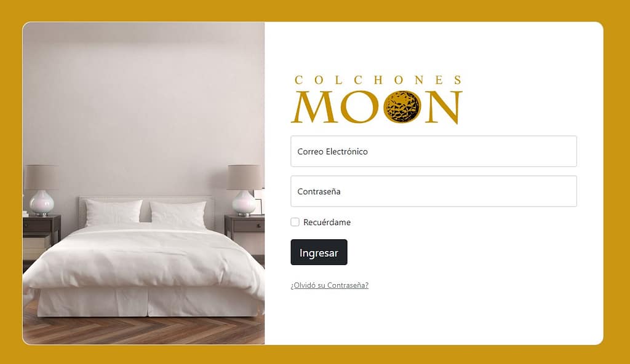Click the left dark nightstand
Screen dimensions: 630x364
tap(42, 237)
